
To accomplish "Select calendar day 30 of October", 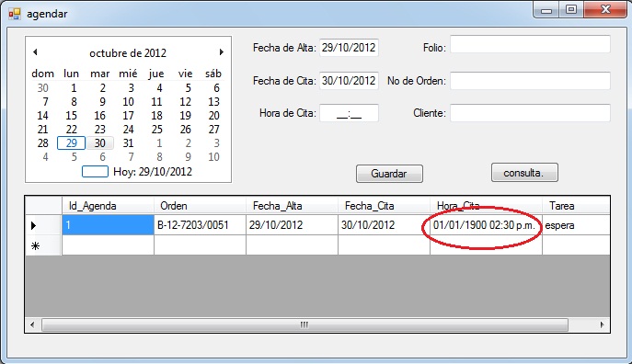I will point(100,143).
